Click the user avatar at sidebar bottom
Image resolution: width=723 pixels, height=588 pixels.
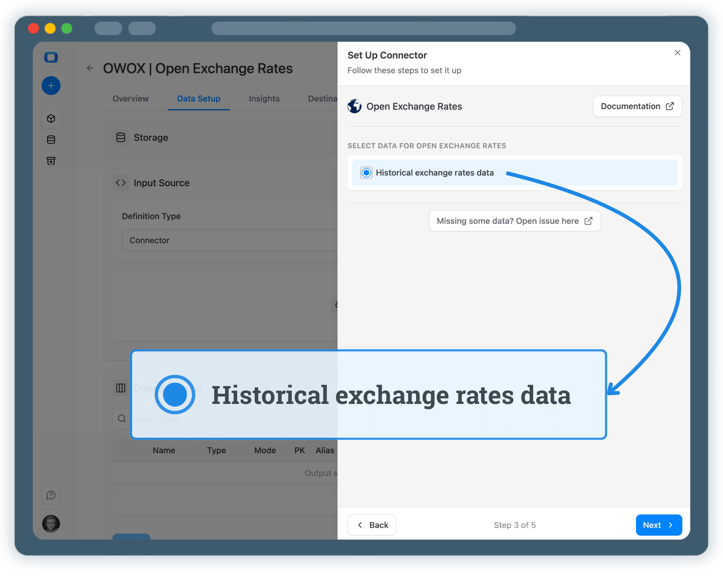[51, 524]
